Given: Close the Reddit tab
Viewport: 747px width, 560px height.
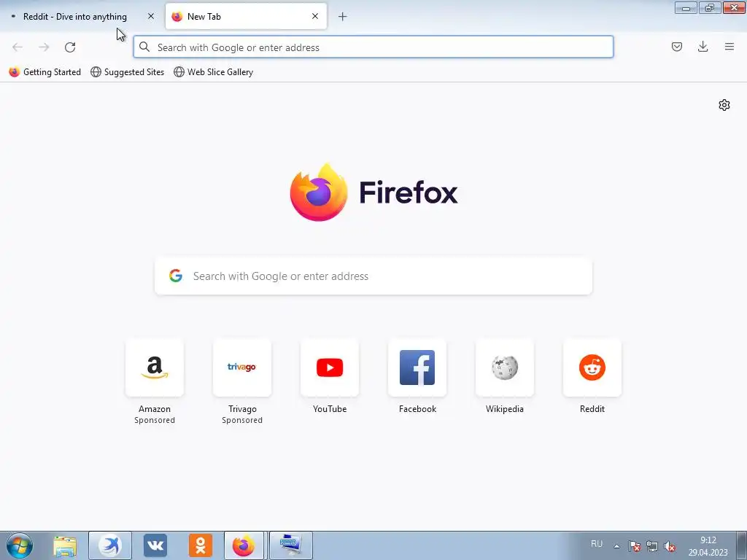Looking at the screenshot, I should point(151,16).
